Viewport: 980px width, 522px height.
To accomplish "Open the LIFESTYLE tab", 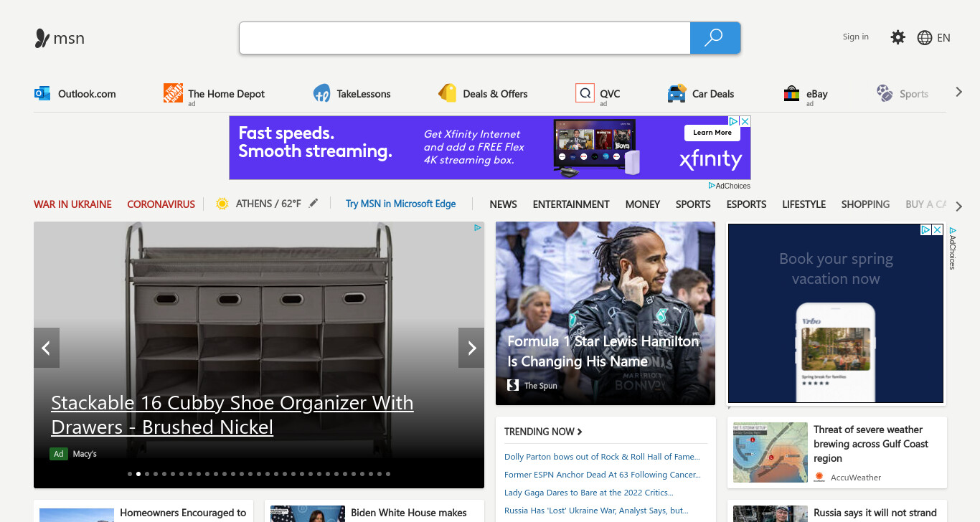I will [x=804, y=204].
